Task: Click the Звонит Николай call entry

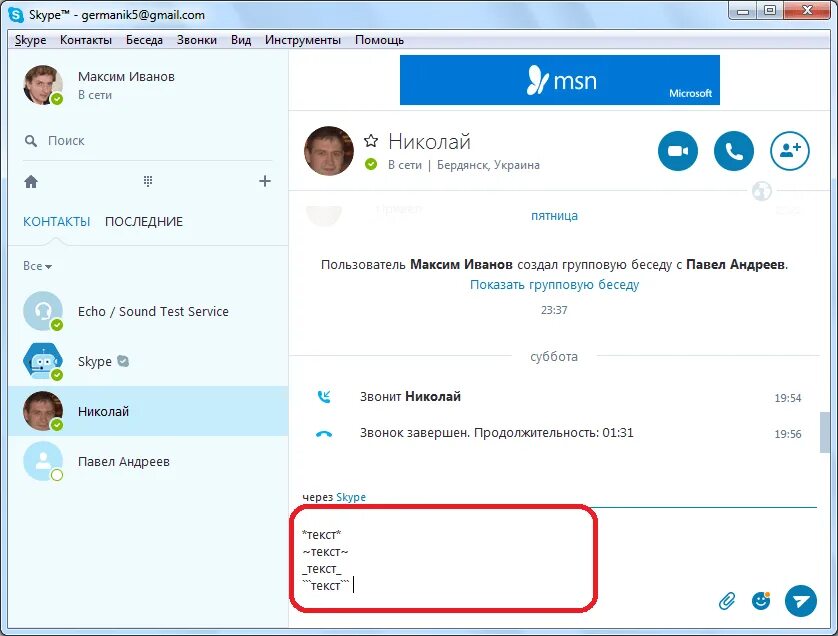Action: [x=410, y=397]
